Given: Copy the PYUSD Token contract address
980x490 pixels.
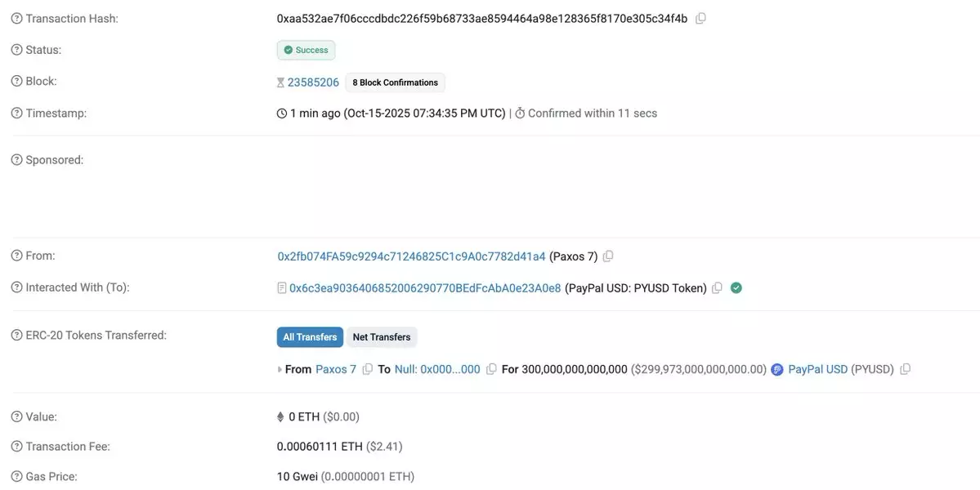Looking at the screenshot, I should (717, 288).
